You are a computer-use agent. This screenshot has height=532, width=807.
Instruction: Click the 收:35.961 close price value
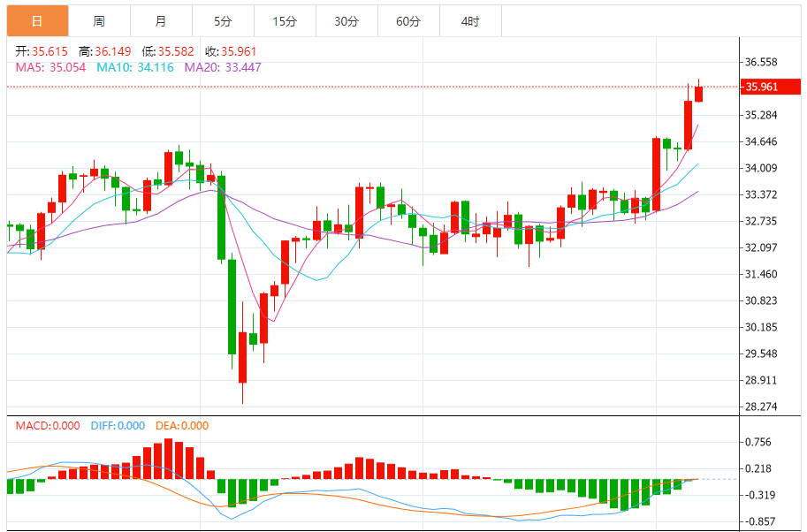231,51
